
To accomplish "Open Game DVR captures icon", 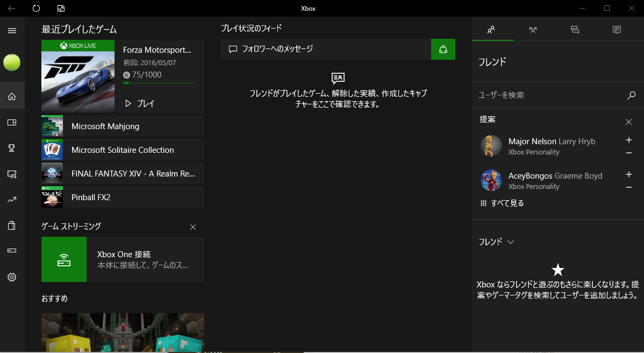I will coord(12,174).
